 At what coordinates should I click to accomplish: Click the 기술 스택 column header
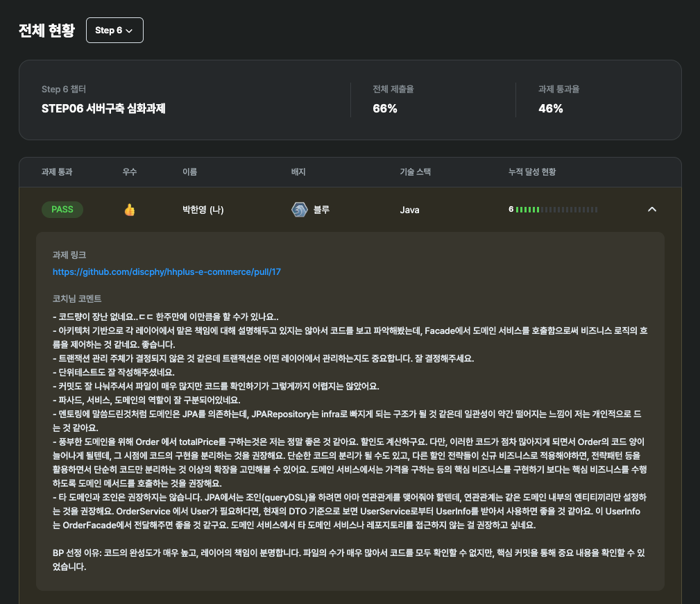[415, 172]
